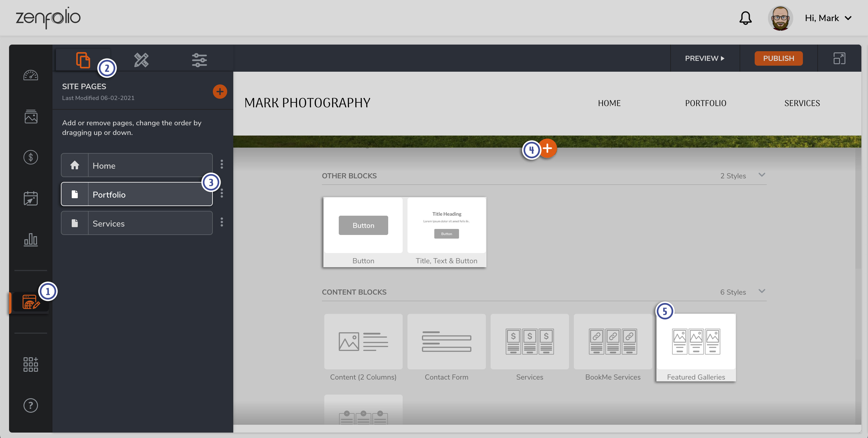Click the HOME site navigation link
Viewport: 868px width, 438px height.
[609, 103]
